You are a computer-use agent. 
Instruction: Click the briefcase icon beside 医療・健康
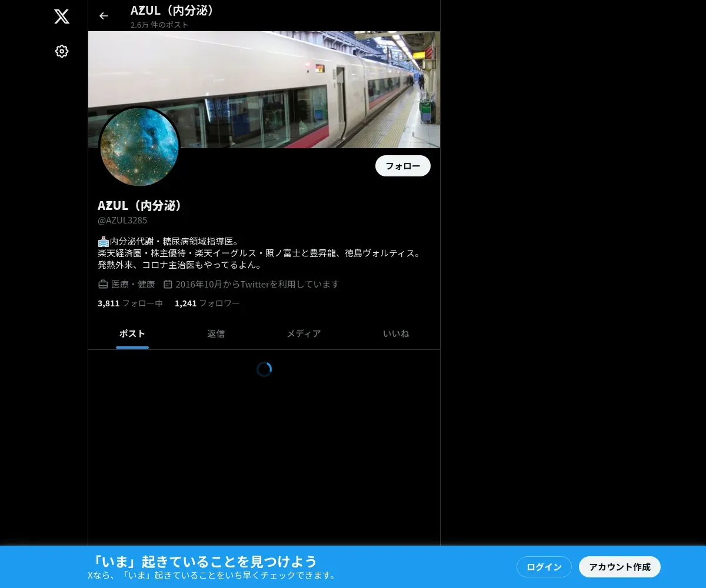pos(103,285)
